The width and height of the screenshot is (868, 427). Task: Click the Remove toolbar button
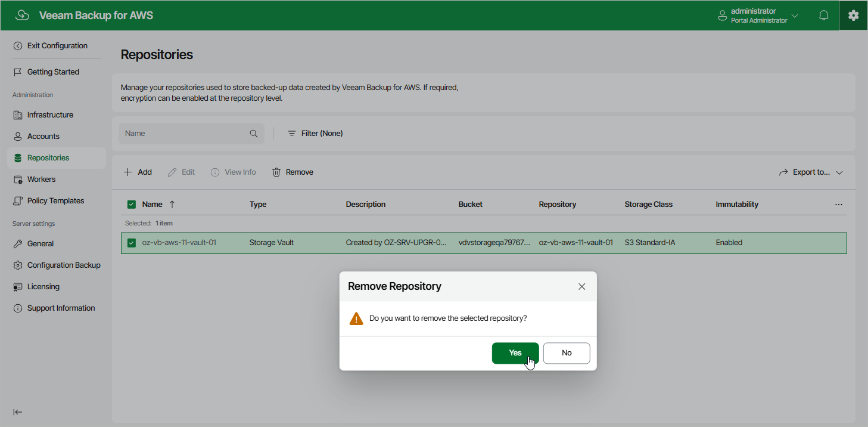pos(293,172)
